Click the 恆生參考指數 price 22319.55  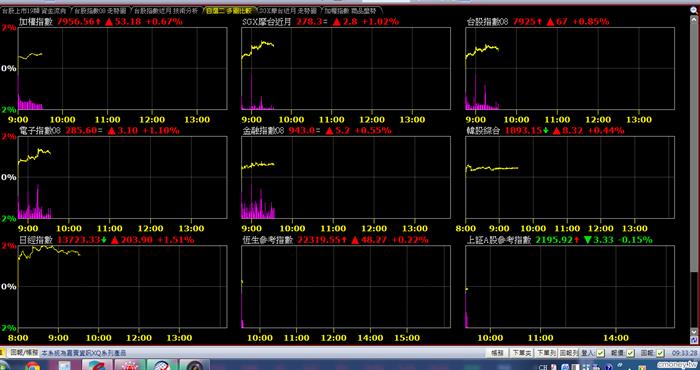319,240
